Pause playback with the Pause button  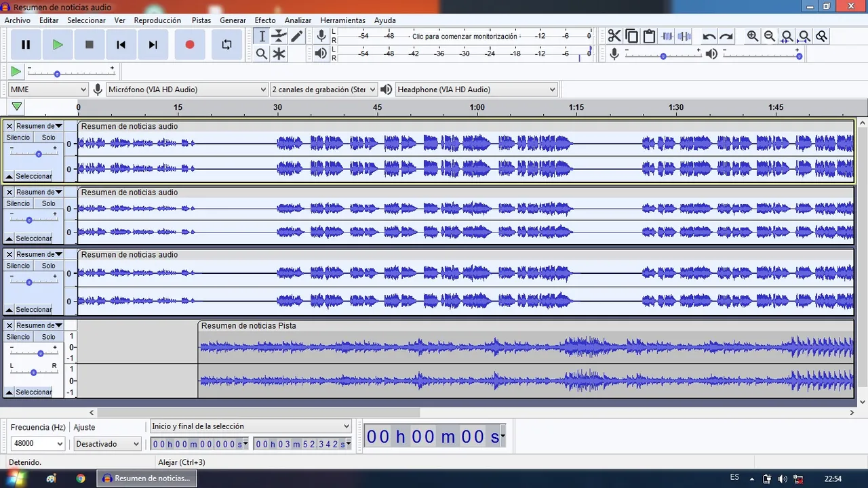pyautogui.click(x=26, y=45)
